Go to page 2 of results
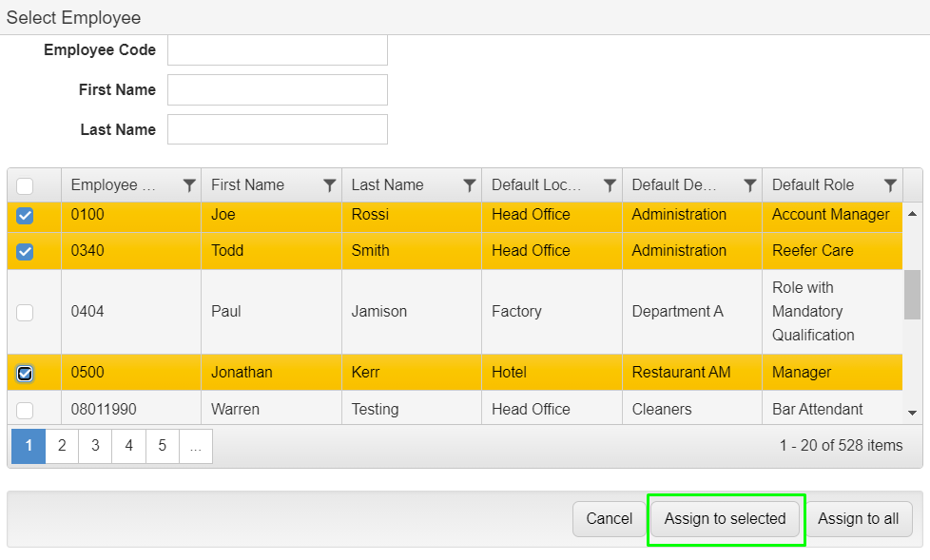The width and height of the screenshot is (930, 560). [x=62, y=446]
